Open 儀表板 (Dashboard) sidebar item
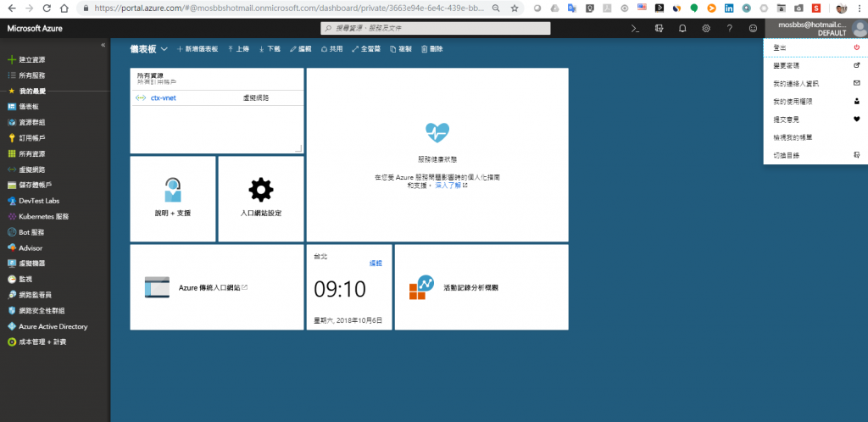This screenshot has width=868, height=422. tap(28, 107)
